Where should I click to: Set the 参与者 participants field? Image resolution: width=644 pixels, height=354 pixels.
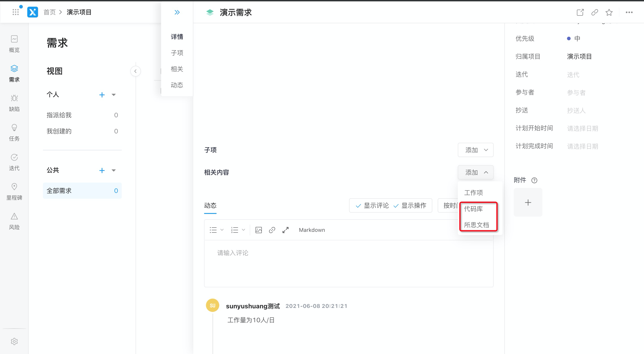(576, 92)
